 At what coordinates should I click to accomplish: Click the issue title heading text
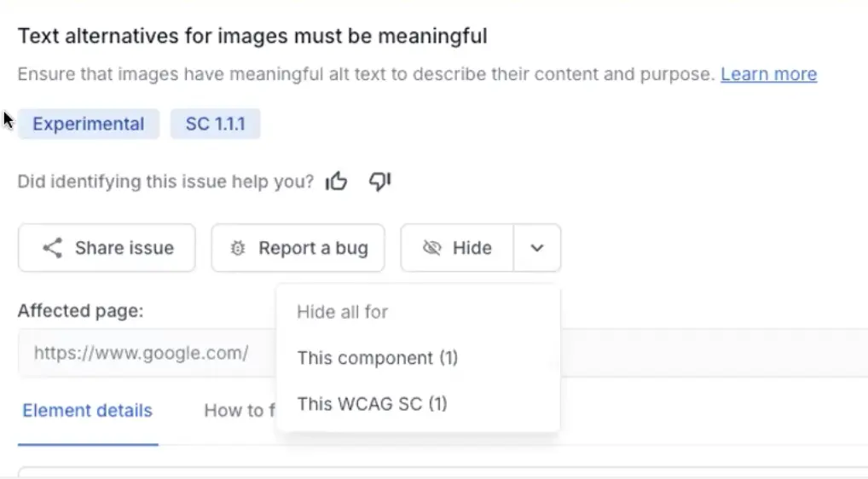252,37
